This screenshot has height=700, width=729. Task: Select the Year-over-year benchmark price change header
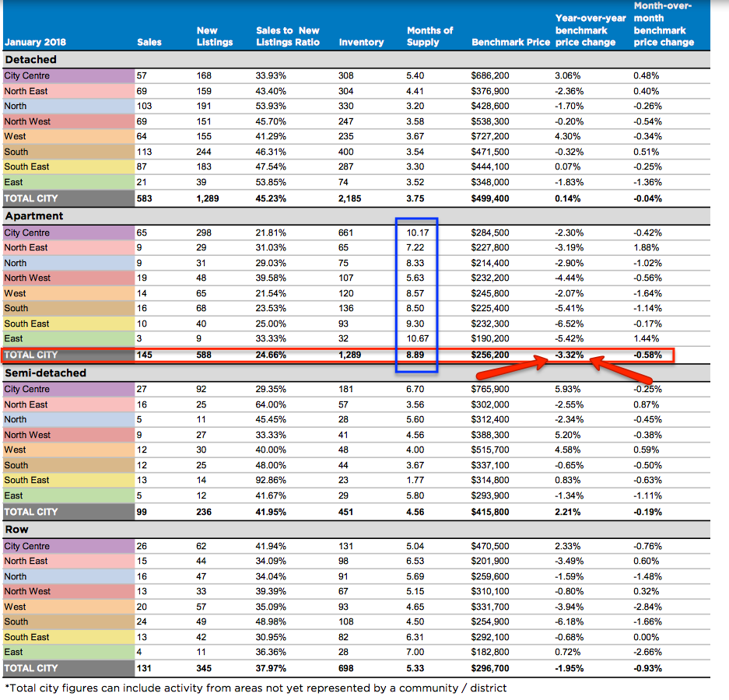click(x=591, y=30)
